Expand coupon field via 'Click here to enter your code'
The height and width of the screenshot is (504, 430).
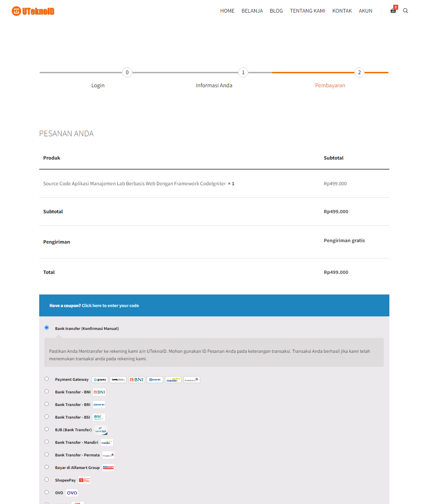click(x=110, y=306)
